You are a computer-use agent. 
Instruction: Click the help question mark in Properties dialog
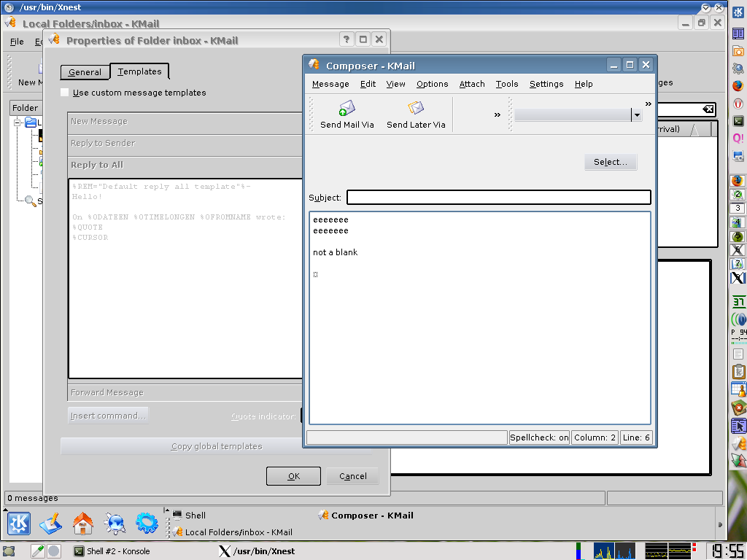(x=347, y=40)
